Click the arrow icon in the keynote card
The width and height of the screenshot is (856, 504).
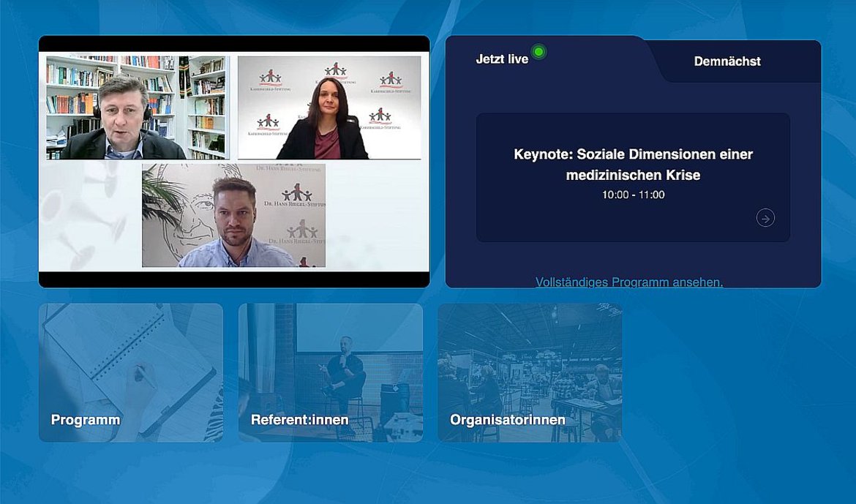765,218
